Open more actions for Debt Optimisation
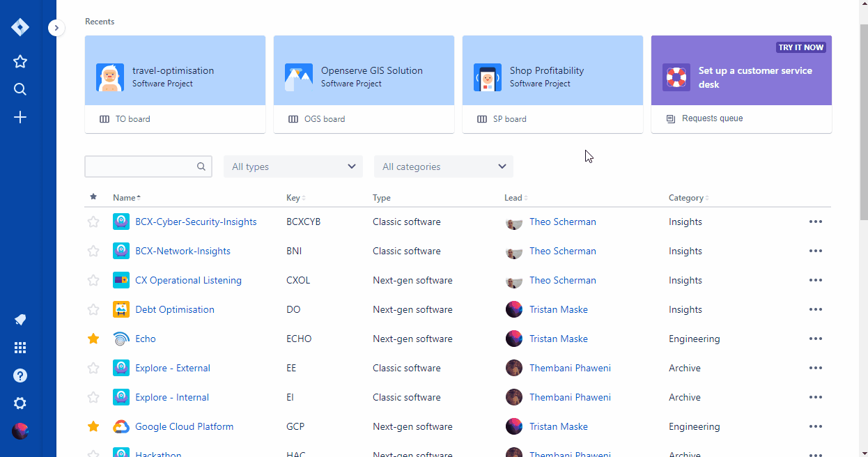Viewport: 868px width, 457px height. [x=815, y=310]
